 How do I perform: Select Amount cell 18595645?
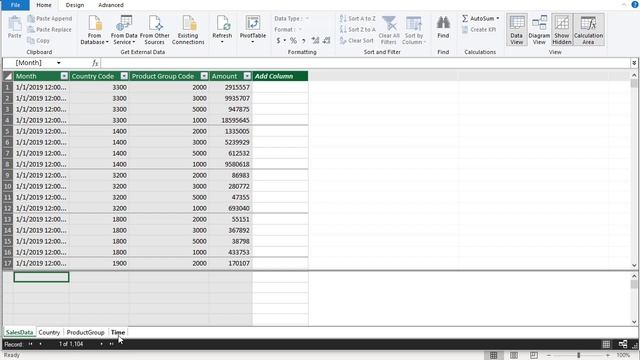tap(231, 120)
